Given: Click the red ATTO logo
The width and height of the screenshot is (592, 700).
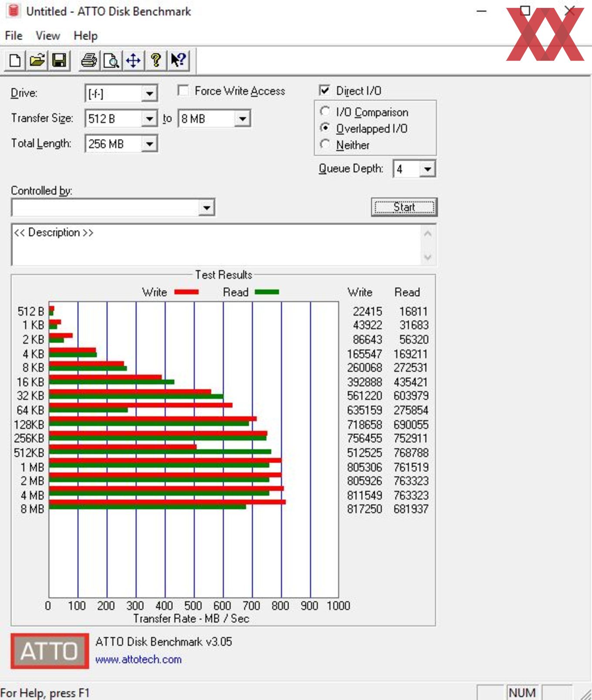Looking at the screenshot, I should point(50,651).
